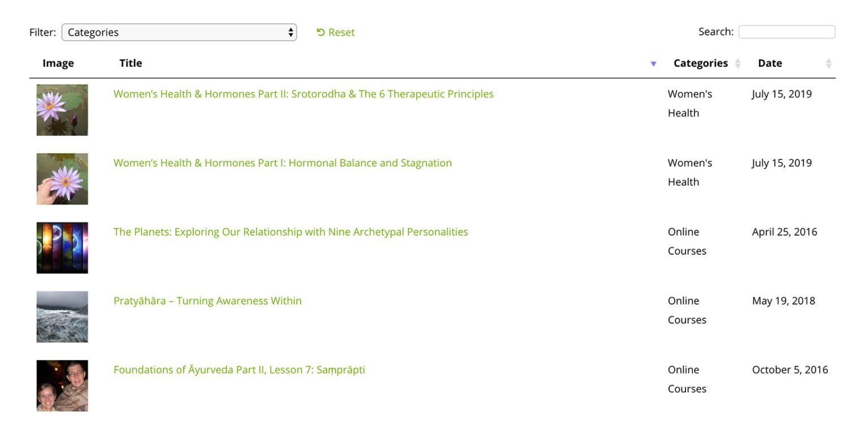Open the Categories filter dropdown

(x=179, y=32)
